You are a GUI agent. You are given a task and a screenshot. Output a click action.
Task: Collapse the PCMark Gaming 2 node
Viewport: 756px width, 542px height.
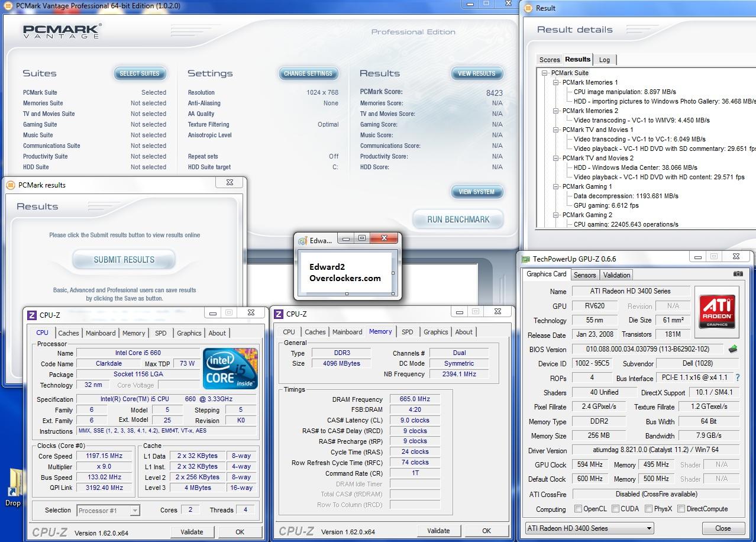coord(555,215)
